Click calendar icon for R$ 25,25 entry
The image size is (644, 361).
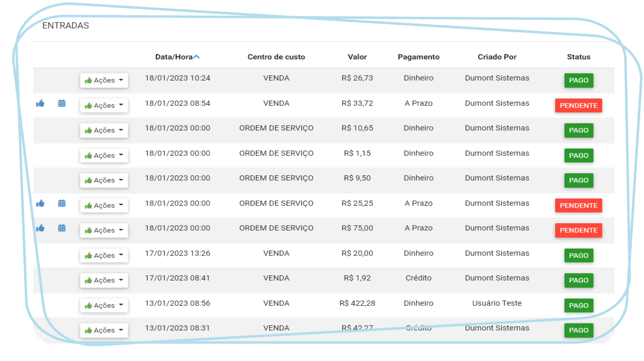(62, 203)
